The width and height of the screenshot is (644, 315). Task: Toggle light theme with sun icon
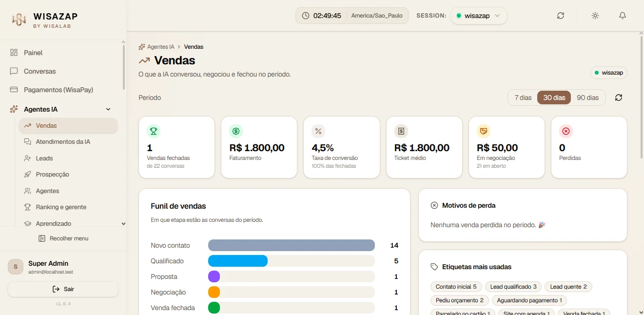click(x=595, y=16)
